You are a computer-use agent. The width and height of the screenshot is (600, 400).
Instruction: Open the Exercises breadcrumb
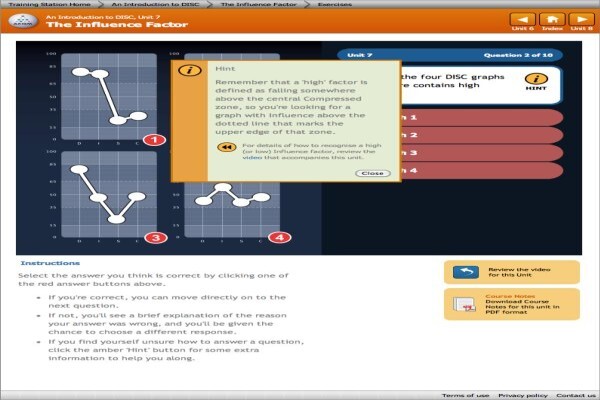(x=334, y=4)
